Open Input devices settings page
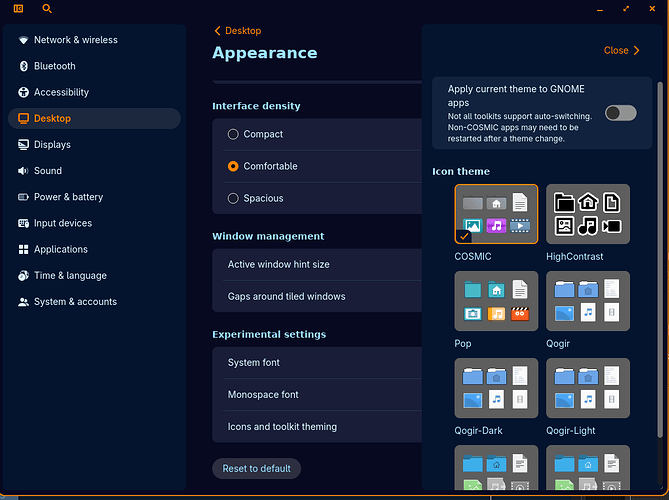669x500 pixels. tap(62, 223)
